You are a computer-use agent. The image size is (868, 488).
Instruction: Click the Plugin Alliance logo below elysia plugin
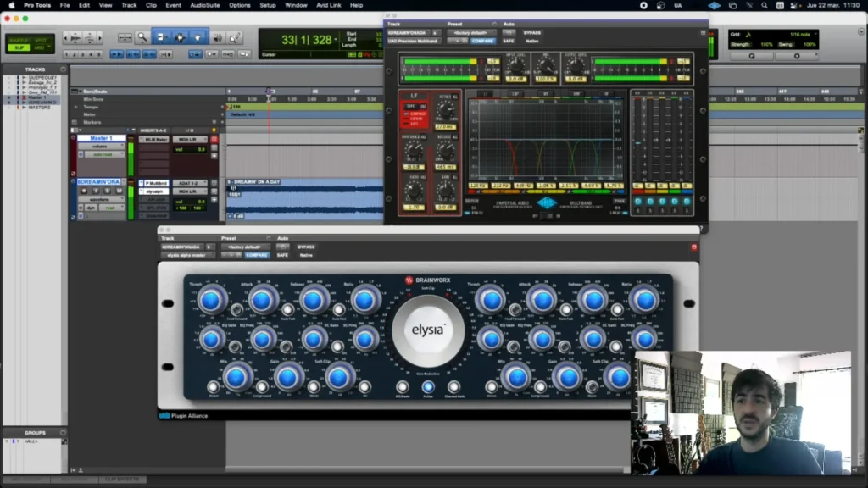[x=184, y=415]
